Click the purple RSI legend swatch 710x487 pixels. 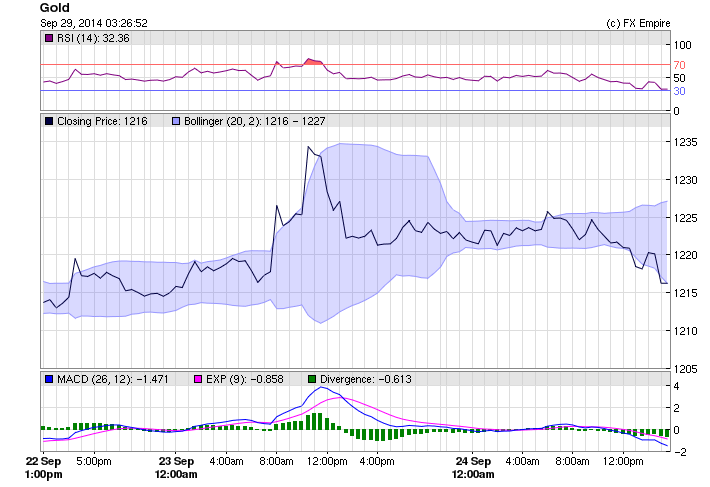49,38
